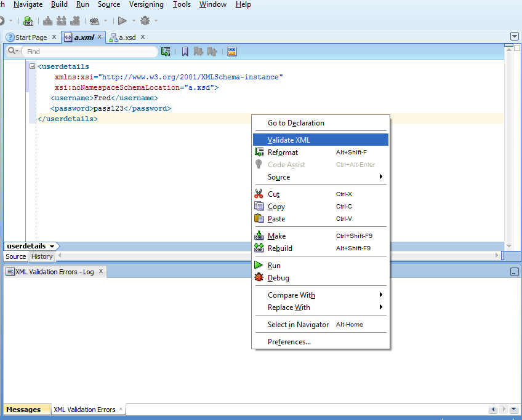Viewport: 522px width, 420px height.
Task: Click the Make toolbar icon
Action: pos(47,21)
